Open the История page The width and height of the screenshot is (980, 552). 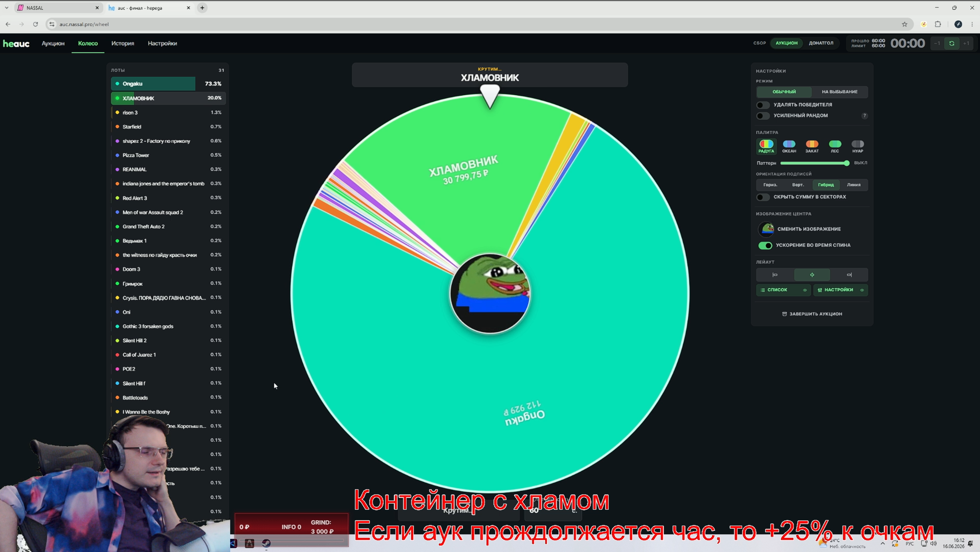[x=123, y=43]
